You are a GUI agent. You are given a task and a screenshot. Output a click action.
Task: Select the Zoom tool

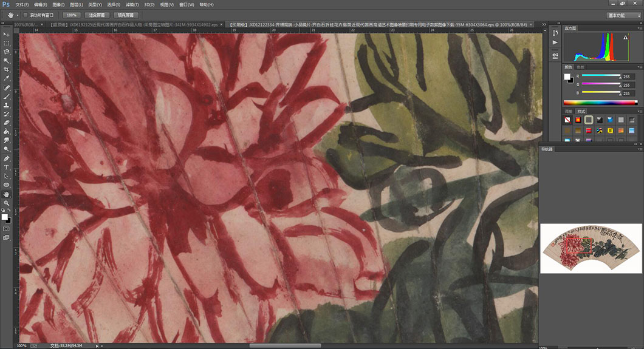point(6,203)
